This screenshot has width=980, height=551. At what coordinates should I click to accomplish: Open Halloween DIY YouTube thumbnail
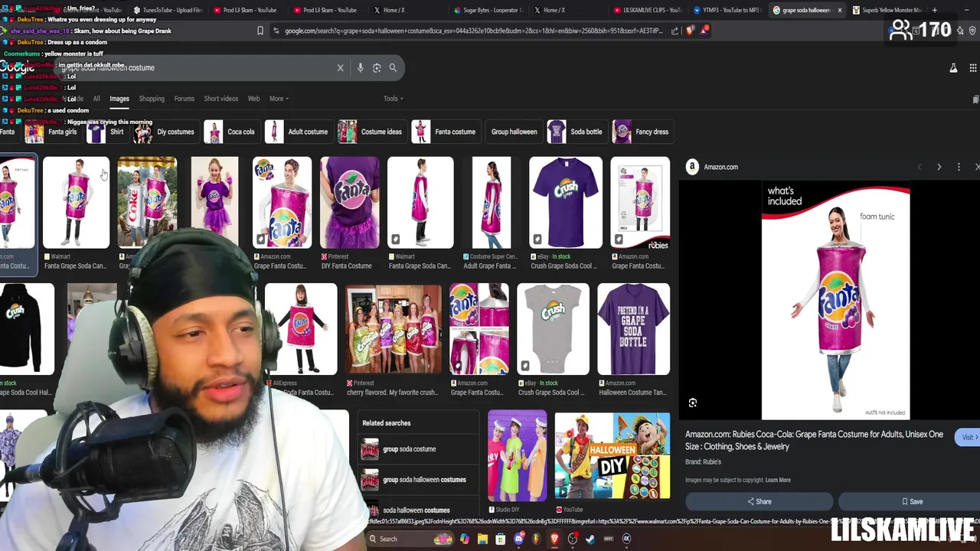point(612,456)
